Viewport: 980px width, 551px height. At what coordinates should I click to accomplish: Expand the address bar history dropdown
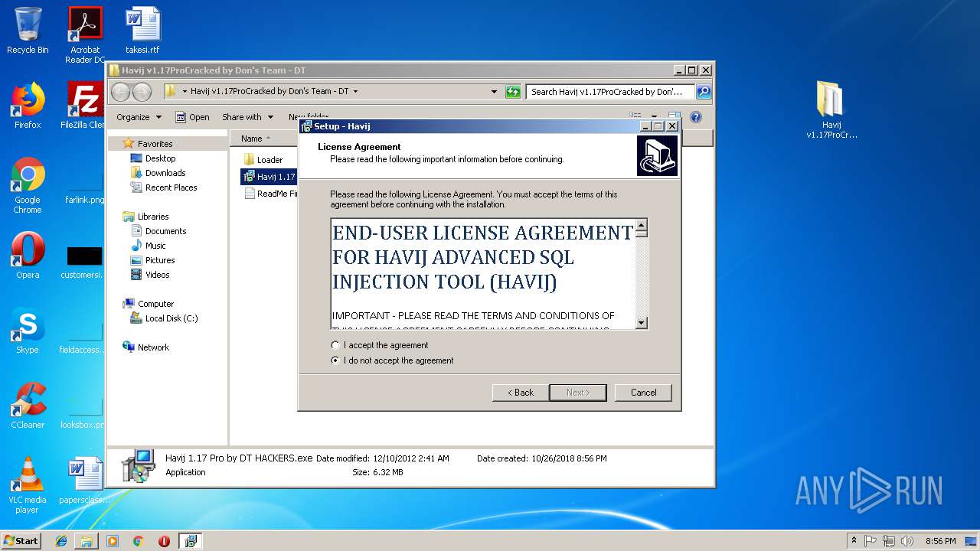[494, 91]
